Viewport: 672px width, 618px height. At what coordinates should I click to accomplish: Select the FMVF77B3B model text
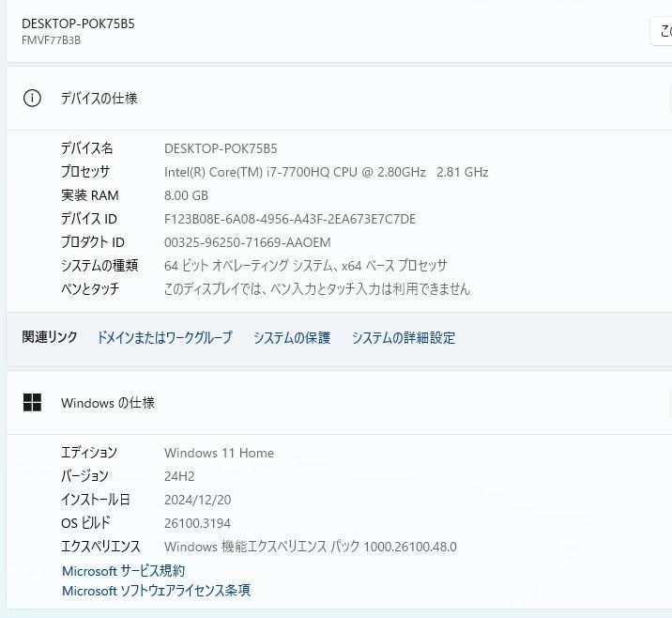pos(51,40)
